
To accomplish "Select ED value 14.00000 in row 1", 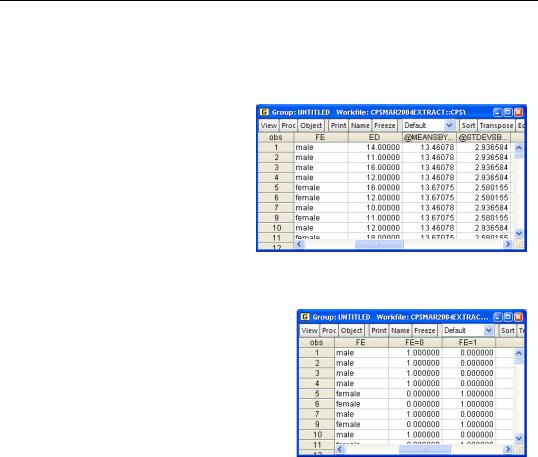I will [375, 147].
